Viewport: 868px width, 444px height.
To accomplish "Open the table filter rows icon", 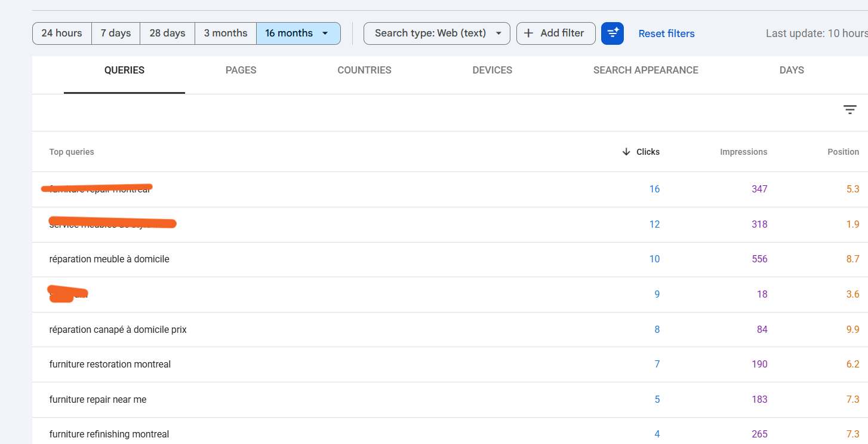I will coord(850,110).
